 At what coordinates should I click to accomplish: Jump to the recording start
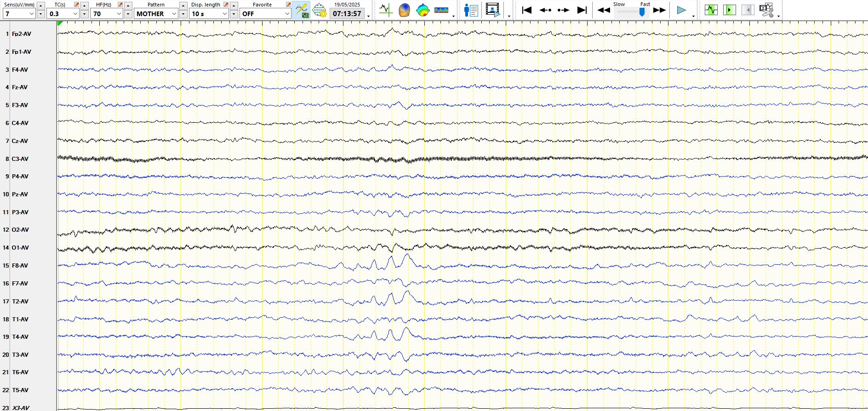(527, 10)
